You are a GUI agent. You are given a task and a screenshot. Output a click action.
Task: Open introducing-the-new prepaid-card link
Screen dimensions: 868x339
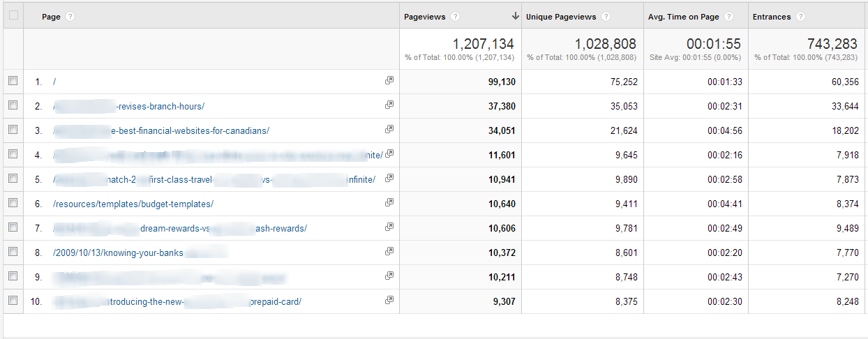178,302
